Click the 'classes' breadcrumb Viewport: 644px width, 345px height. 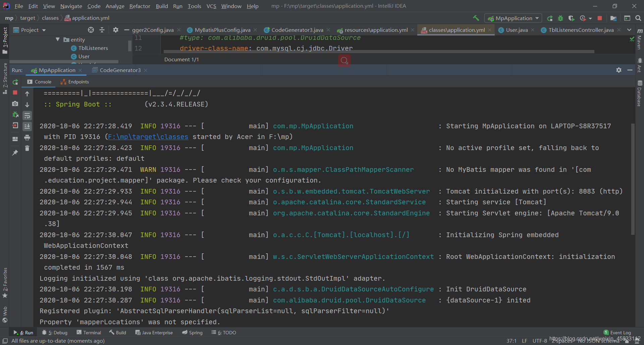[50, 18]
